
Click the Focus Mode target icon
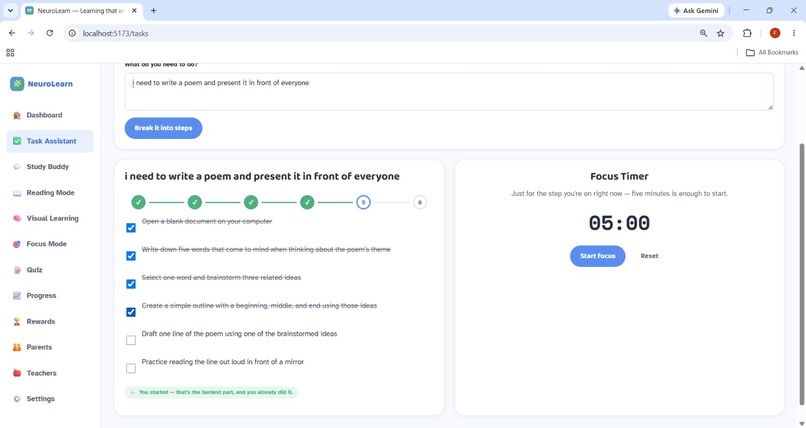(17, 244)
